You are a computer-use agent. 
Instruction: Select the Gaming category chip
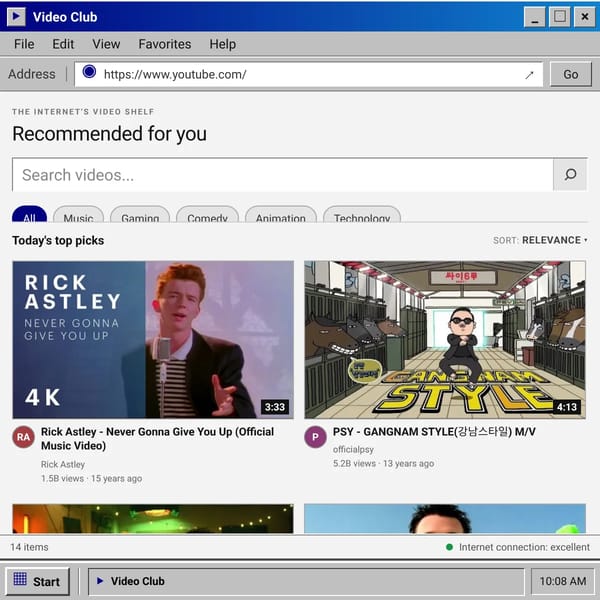(140, 214)
